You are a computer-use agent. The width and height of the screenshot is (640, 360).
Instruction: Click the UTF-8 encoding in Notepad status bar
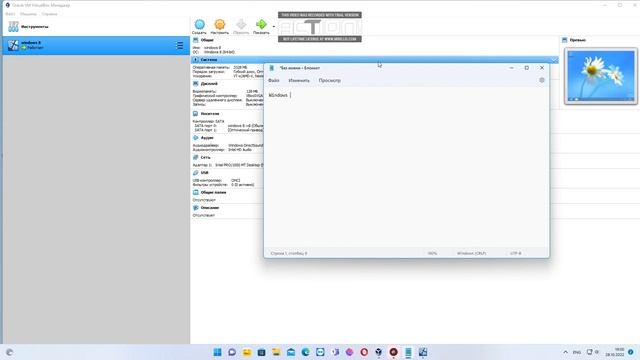click(x=516, y=253)
